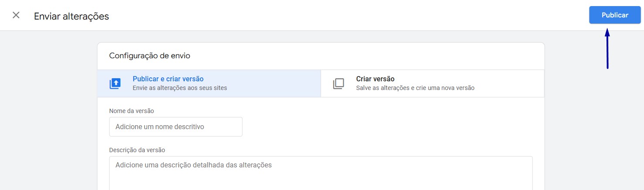This screenshot has width=644, height=190.
Task: Click the publish upload icon
Action: (115, 83)
